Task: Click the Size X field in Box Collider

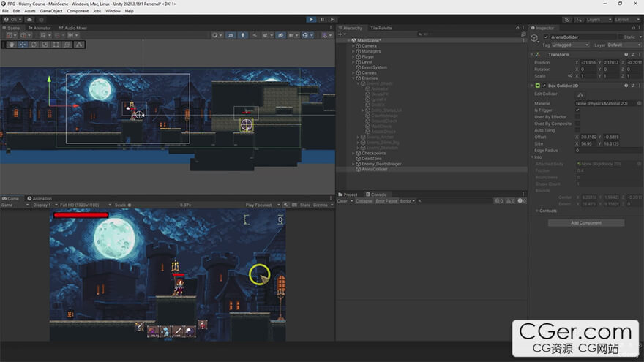Action: click(588, 143)
